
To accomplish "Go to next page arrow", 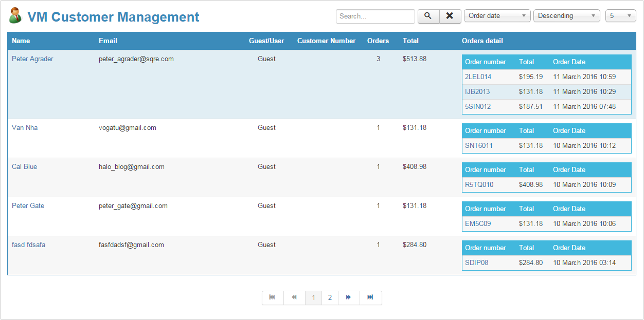I will pos(349,297).
